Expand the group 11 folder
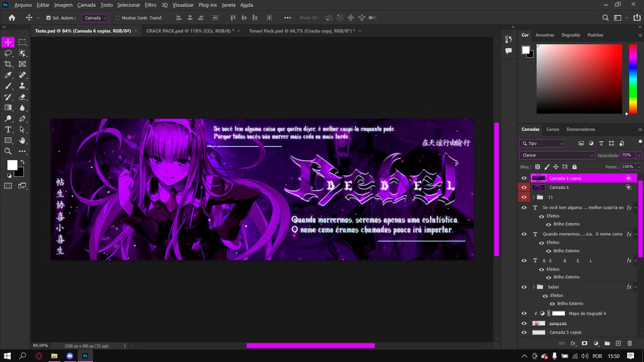The image size is (644, 362). pyautogui.click(x=533, y=197)
